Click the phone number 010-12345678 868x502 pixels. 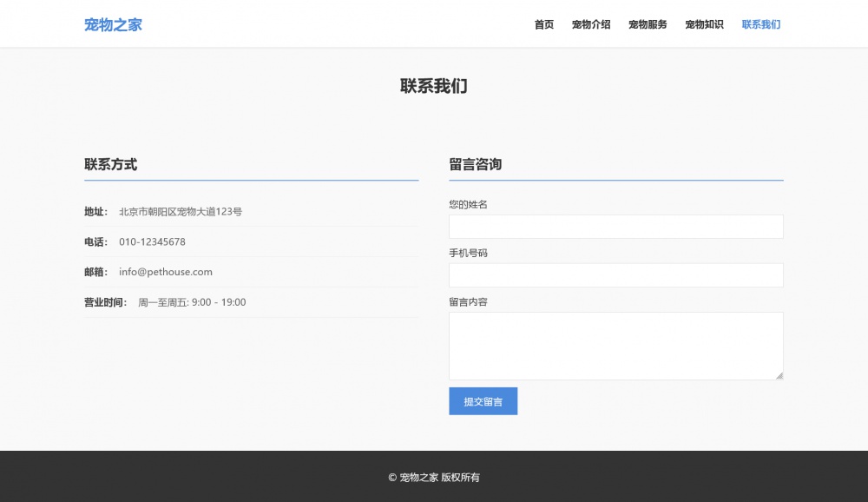[x=152, y=241]
